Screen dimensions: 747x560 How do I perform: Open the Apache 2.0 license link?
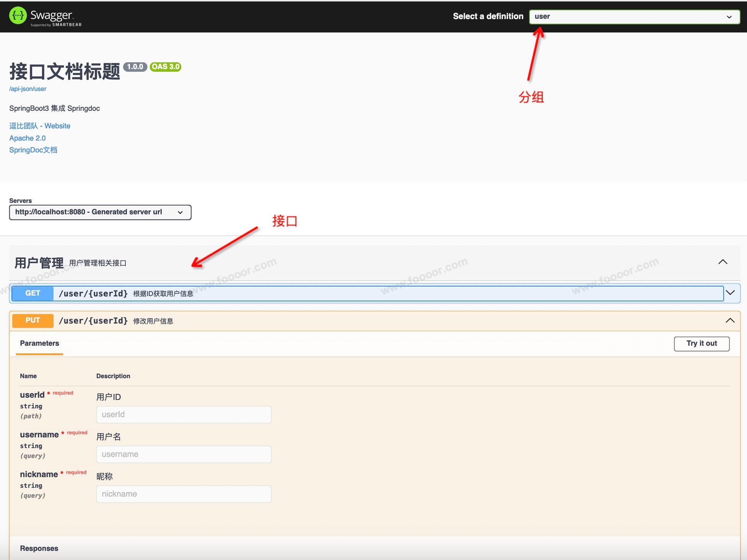[x=27, y=138]
